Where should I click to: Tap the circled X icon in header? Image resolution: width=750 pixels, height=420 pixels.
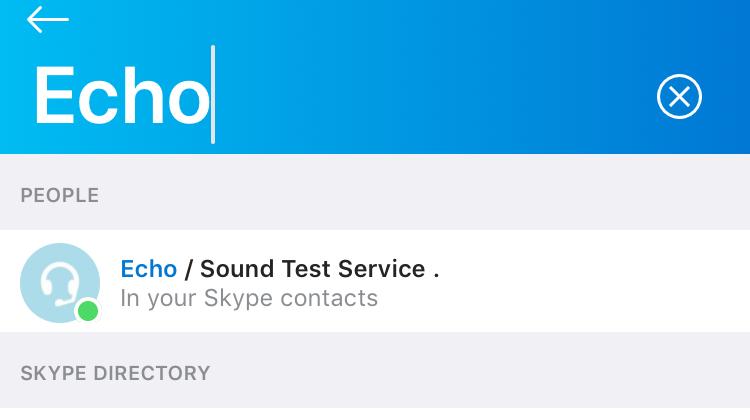679,97
